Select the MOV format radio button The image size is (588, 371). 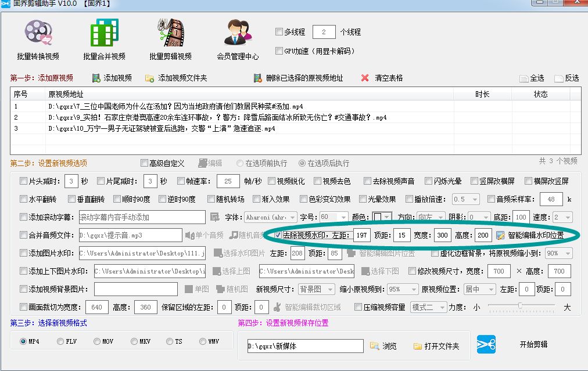coord(97,341)
